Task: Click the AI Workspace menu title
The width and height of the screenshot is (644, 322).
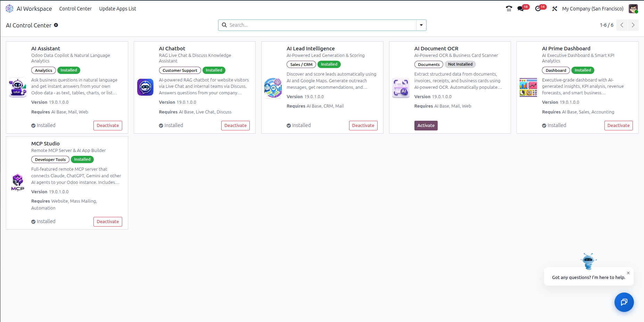Action: coord(34,9)
